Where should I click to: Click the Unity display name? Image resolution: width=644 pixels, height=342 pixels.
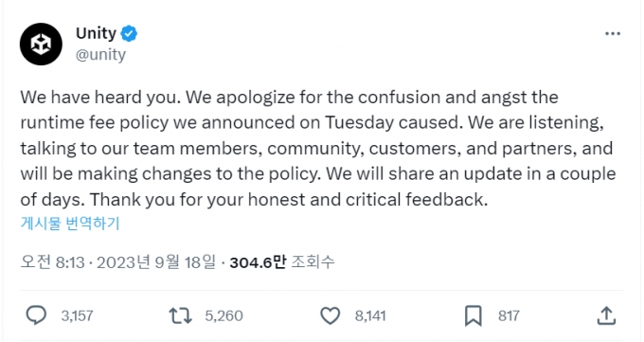96,33
